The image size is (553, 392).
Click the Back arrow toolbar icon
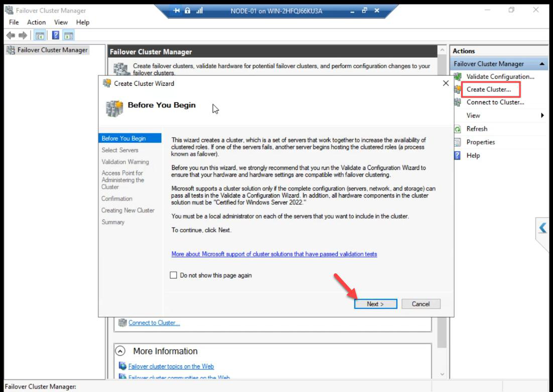tap(11, 35)
